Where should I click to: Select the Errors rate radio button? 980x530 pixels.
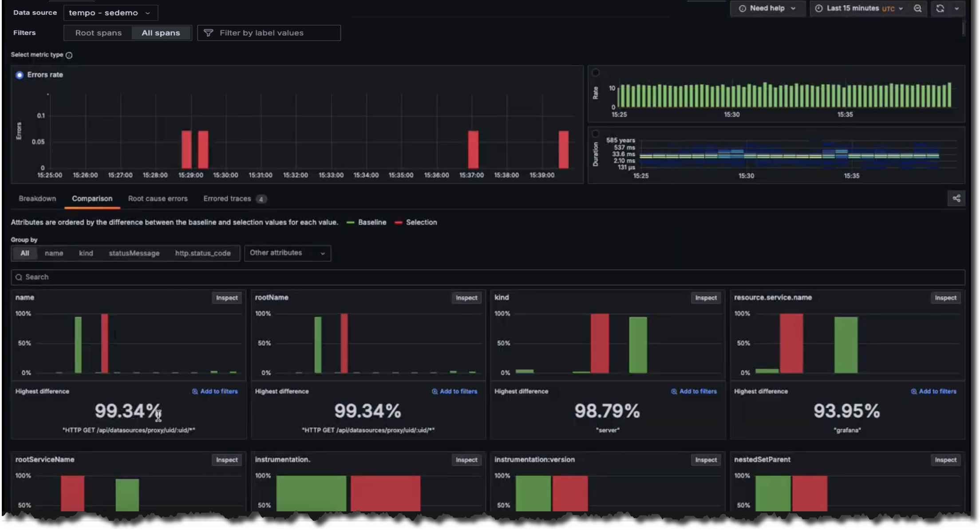pos(20,75)
